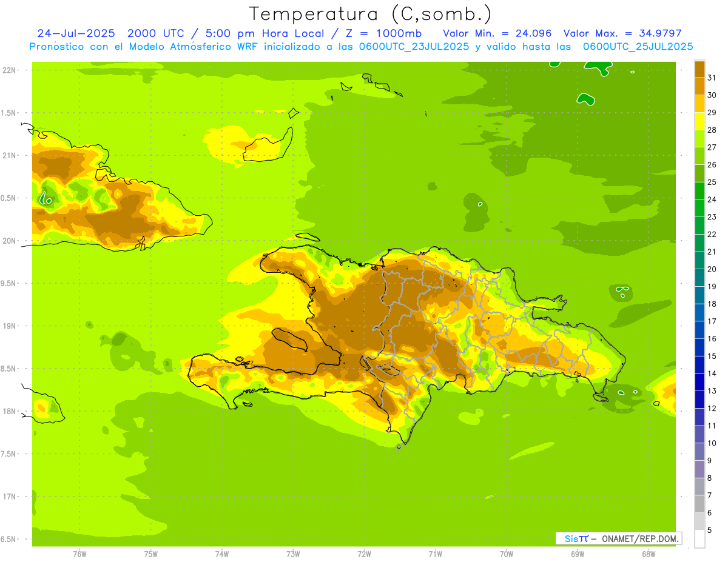Click the '73W' longitude label
This screenshot has width=728, height=562.
click(293, 554)
